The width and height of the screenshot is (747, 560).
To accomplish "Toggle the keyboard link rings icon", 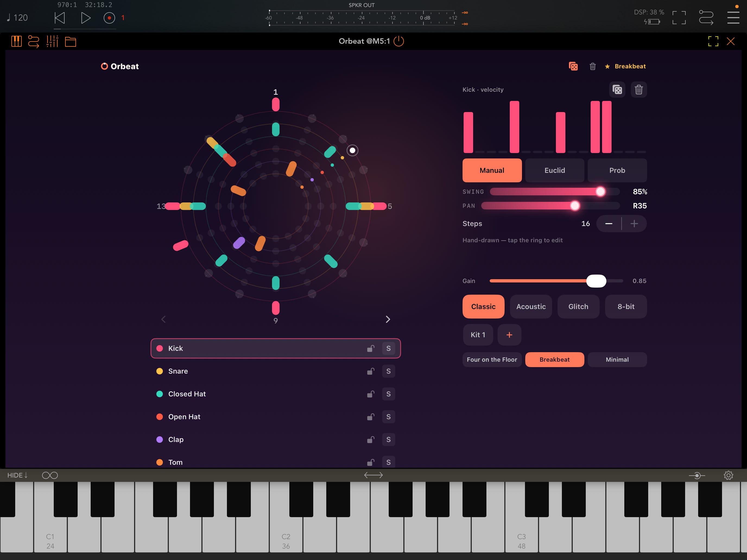I will coord(50,475).
